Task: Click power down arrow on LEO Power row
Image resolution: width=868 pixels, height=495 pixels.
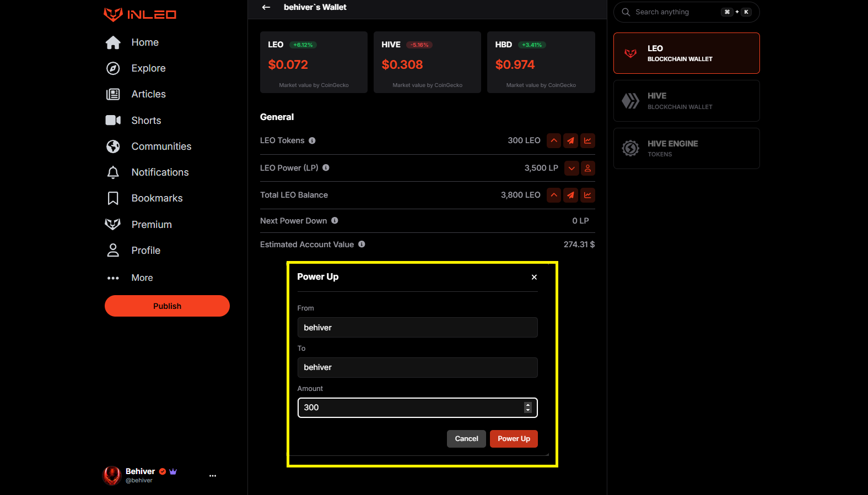Action: [572, 168]
